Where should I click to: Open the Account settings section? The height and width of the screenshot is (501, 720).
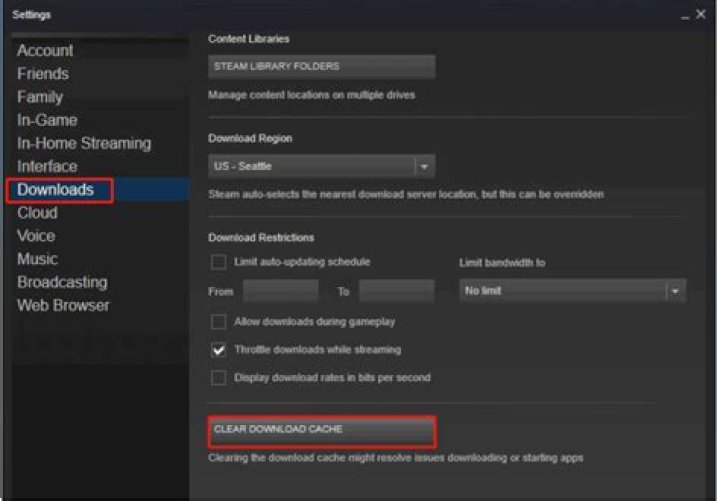tap(45, 51)
